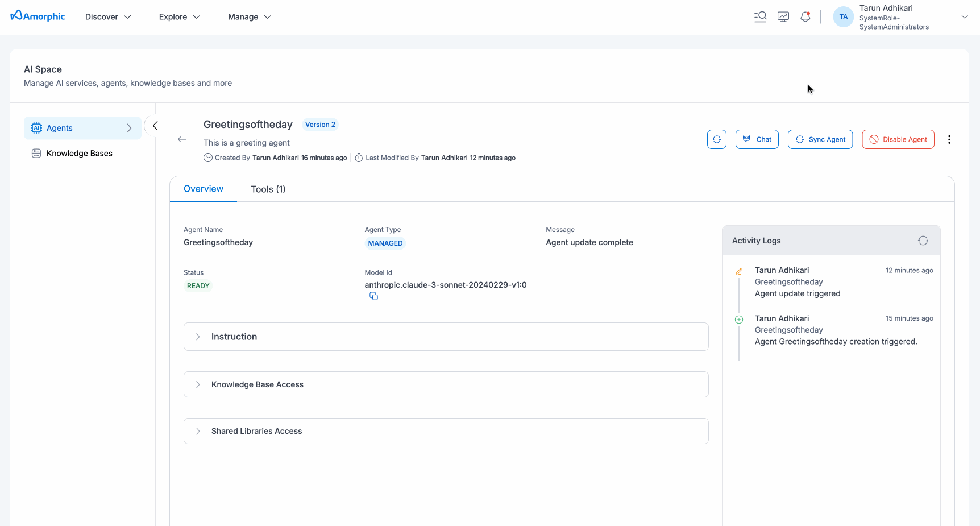Click the Amorphic logo
The width and height of the screenshot is (980, 526).
[x=38, y=16]
